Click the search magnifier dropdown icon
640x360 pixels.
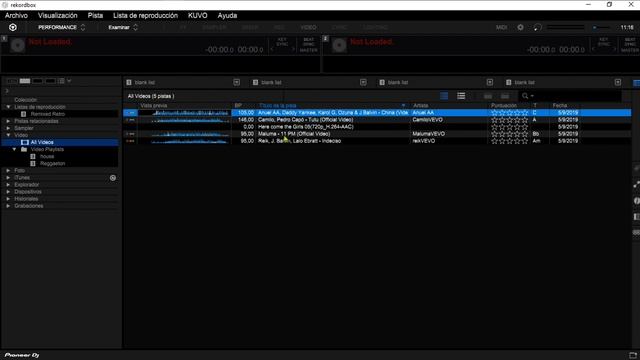click(x=527, y=96)
